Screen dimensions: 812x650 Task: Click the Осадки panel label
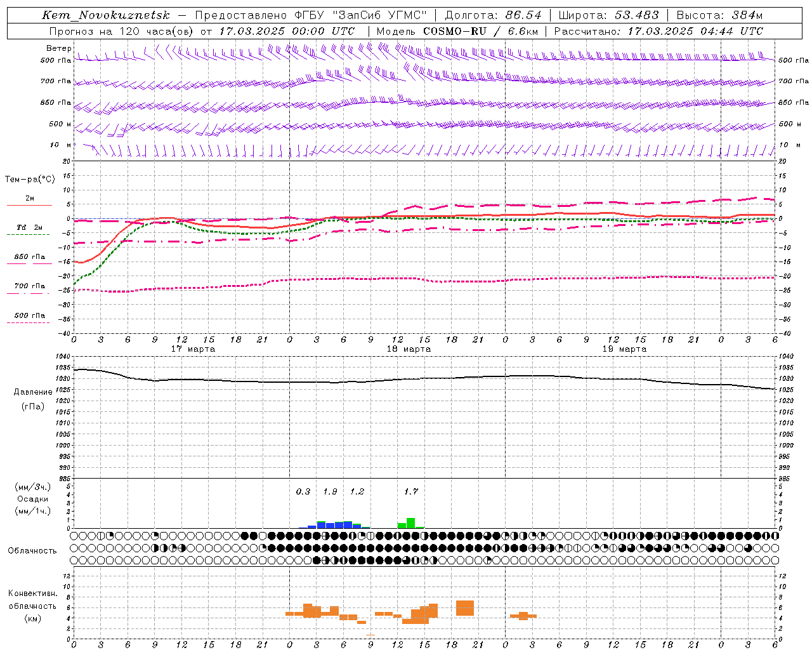pyautogui.click(x=33, y=499)
